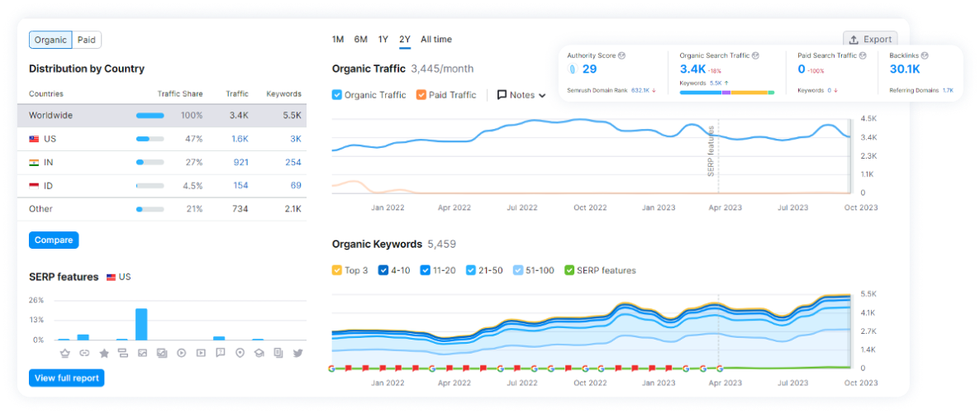Disable the Top 3 keywords checkbox
980x414 pixels.
pos(337,270)
